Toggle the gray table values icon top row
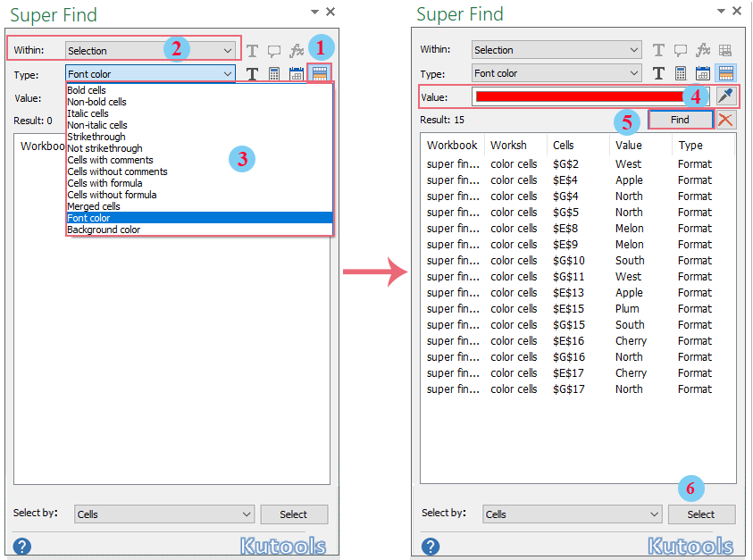The height and width of the screenshot is (560, 753). [x=319, y=50]
